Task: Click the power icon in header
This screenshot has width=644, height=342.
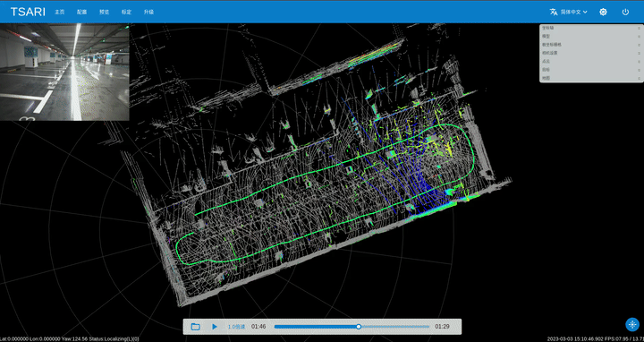Action: (x=625, y=12)
